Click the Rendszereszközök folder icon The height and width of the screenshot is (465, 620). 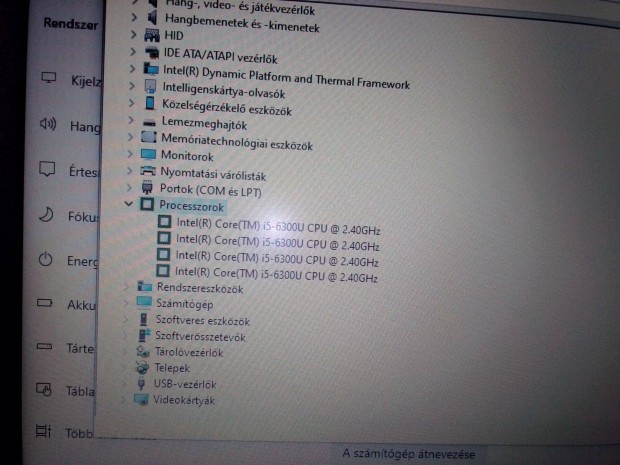[x=144, y=286]
